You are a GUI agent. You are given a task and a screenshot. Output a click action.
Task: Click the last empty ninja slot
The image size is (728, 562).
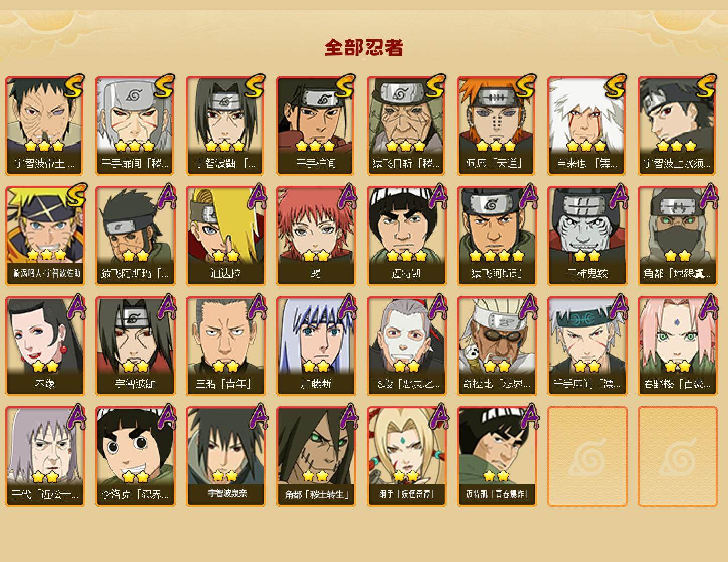pyautogui.click(x=678, y=457)
